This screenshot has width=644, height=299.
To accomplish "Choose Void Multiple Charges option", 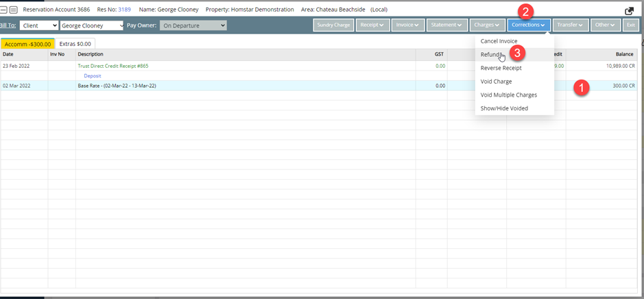I will click(x=508, y=95).
